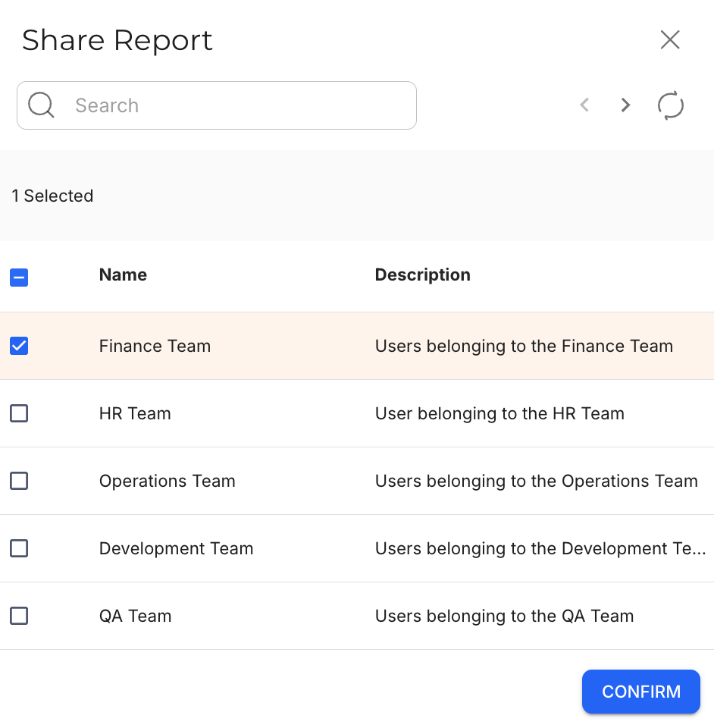Go to the previous page arrow

click(x=584, y=105)
